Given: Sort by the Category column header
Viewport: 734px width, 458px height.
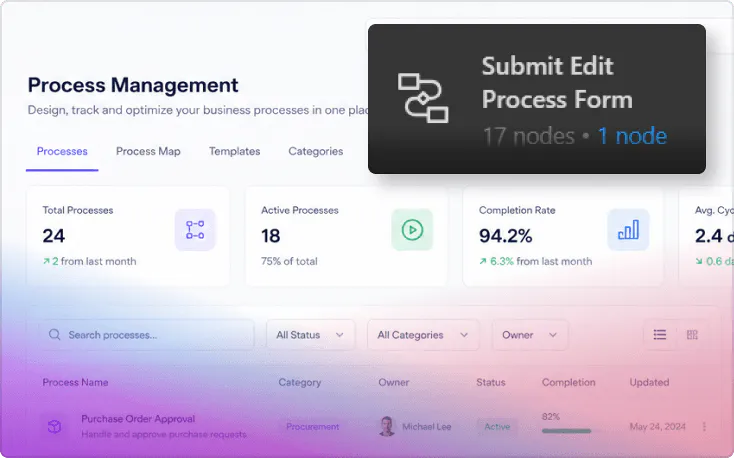Looking at the screenshot, I should [300, 383].
